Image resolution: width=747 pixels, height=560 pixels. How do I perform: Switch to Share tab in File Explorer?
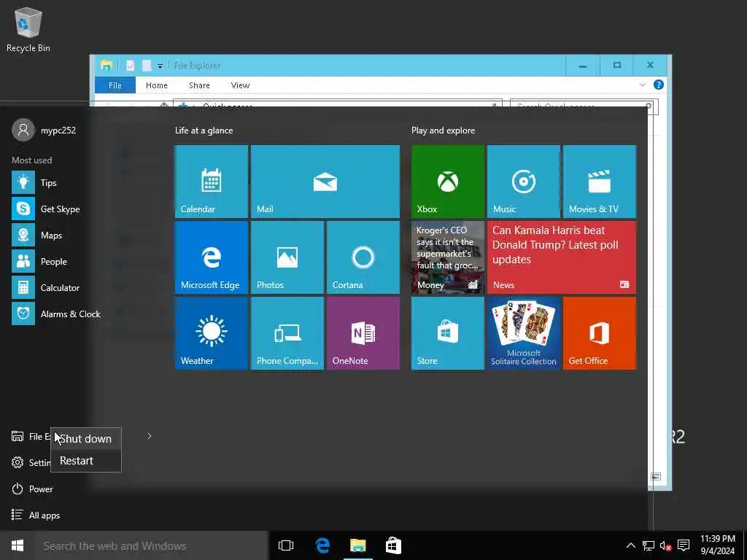[199, 85]
